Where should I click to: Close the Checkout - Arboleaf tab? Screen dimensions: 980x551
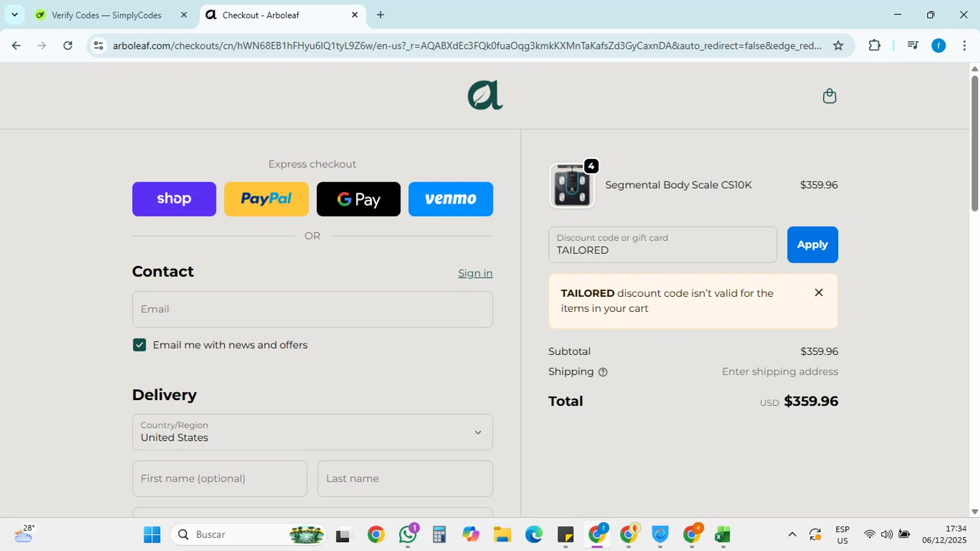(355, 15)
